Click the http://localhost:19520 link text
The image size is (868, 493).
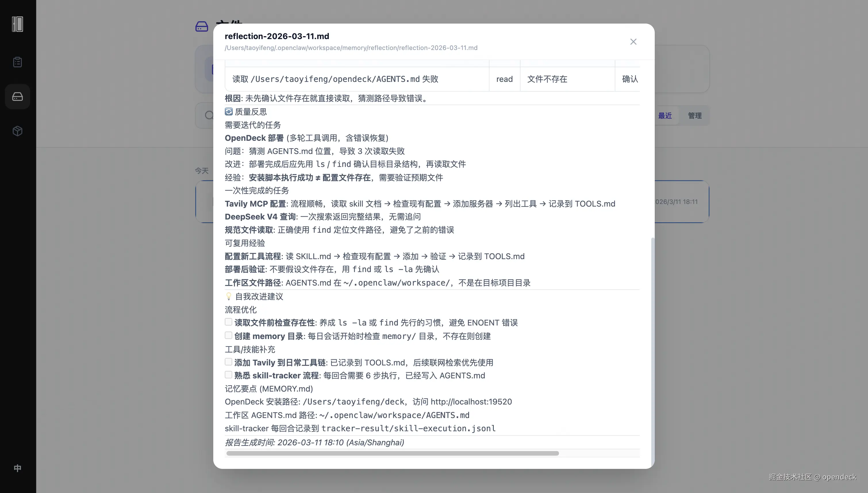tap(471, 402)
